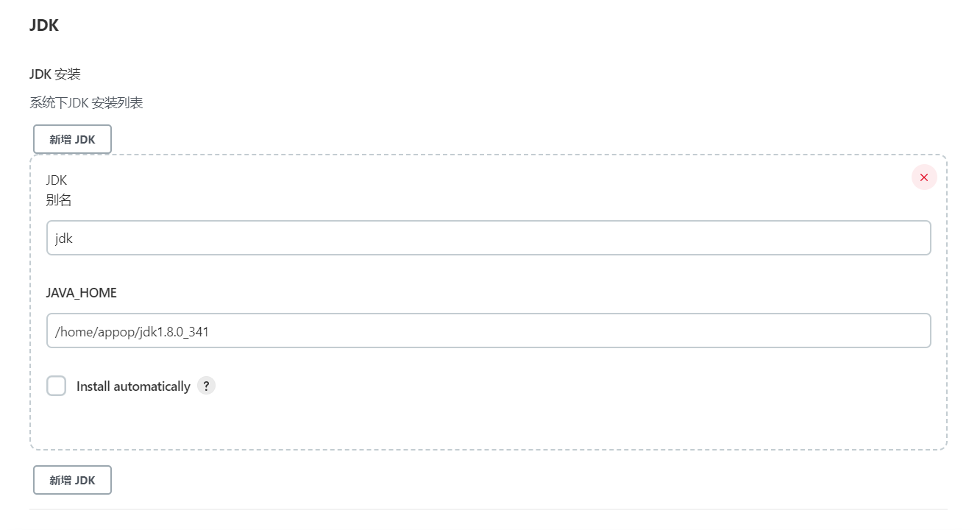Click the top 新增 JDK button
980x530 pixels.
click(x=72, y=139)
